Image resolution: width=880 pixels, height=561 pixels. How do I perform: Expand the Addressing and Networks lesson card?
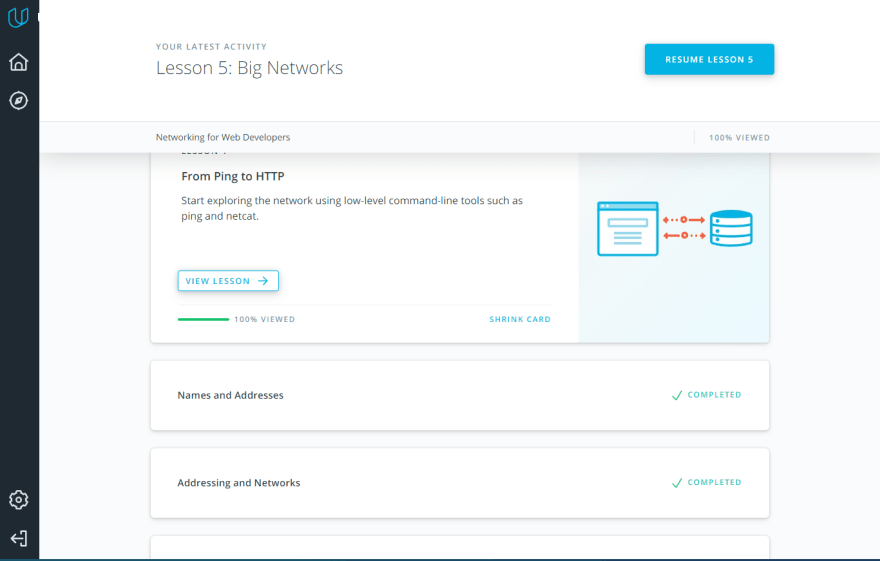pos(460,483)
